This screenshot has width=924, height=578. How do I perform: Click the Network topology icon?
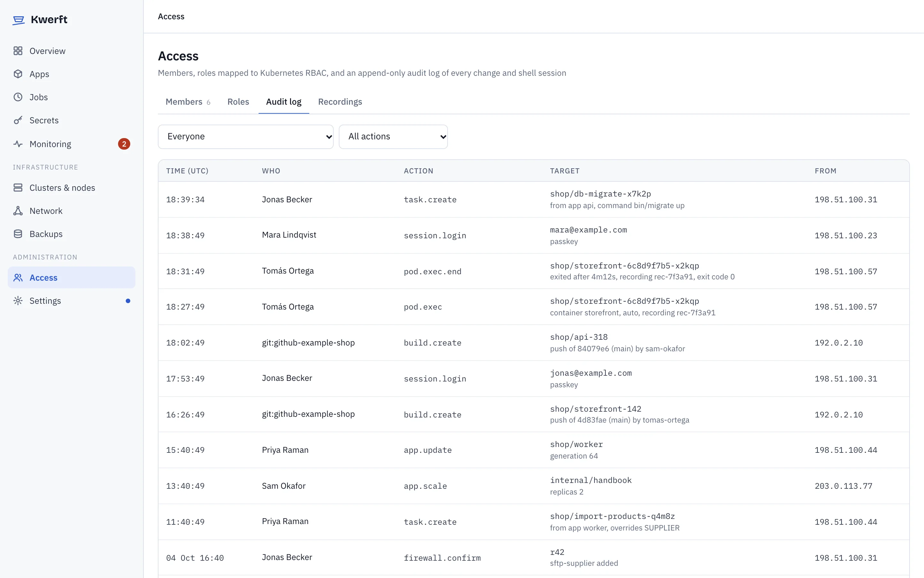tap(18, 211)
